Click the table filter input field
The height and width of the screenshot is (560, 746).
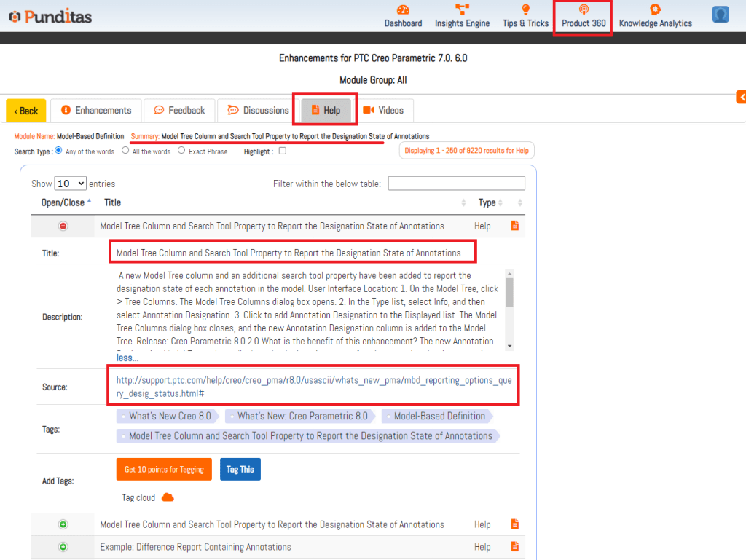[x=456, y=184]
